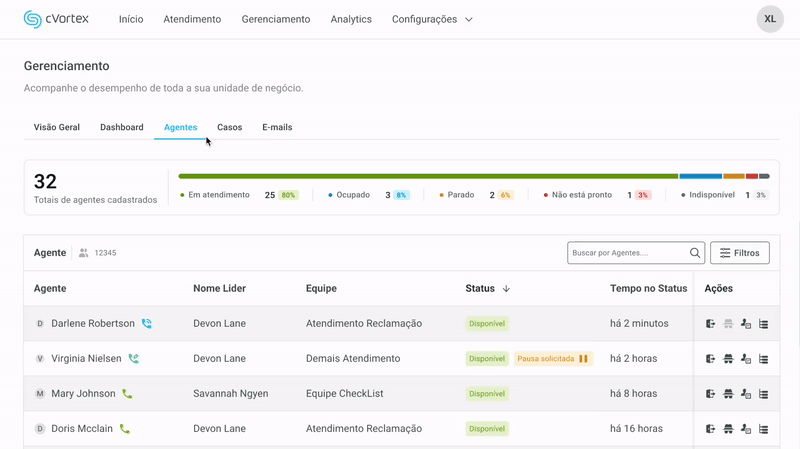Image resolution: width=800 pixels, height=449 pixels.
Task: Click Darlene Robertson's Disponível status badge
Action: click(x=487, y=323)
